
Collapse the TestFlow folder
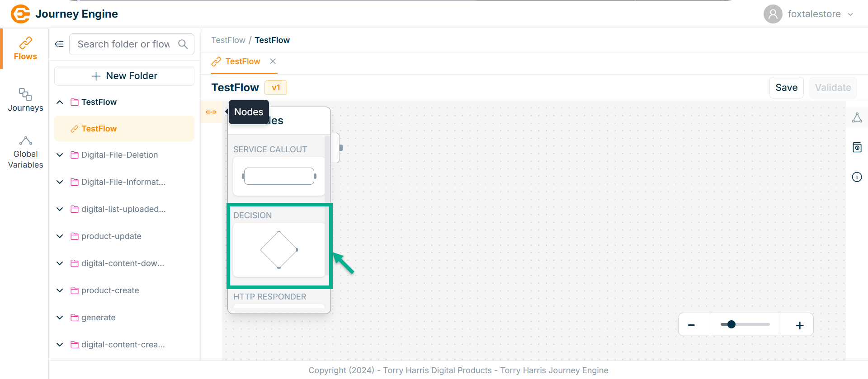(60, 102)
